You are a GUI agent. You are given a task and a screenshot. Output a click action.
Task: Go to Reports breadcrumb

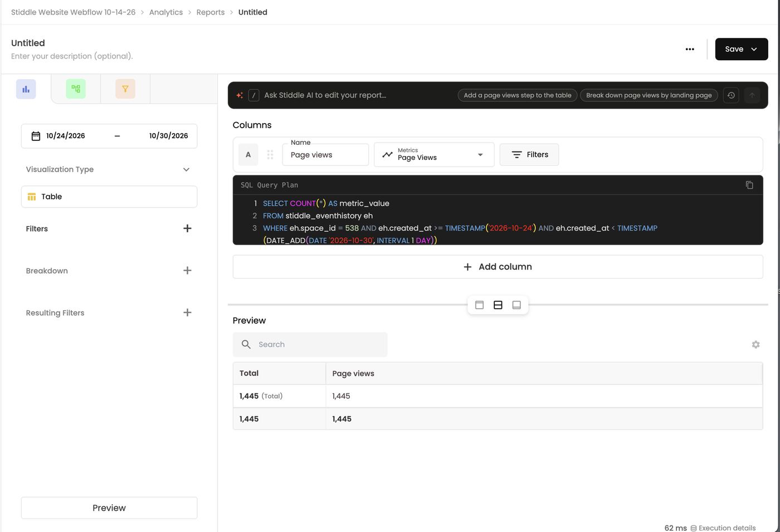pyautogui.click(x=211, y=12)
